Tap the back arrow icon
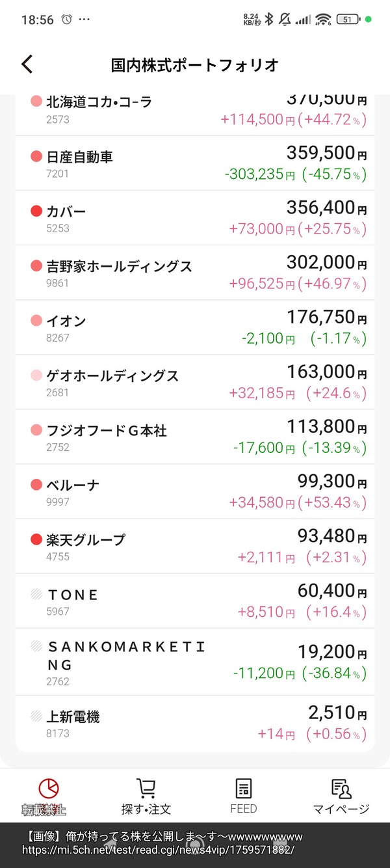Screen dimensions: 390x868 27,64
